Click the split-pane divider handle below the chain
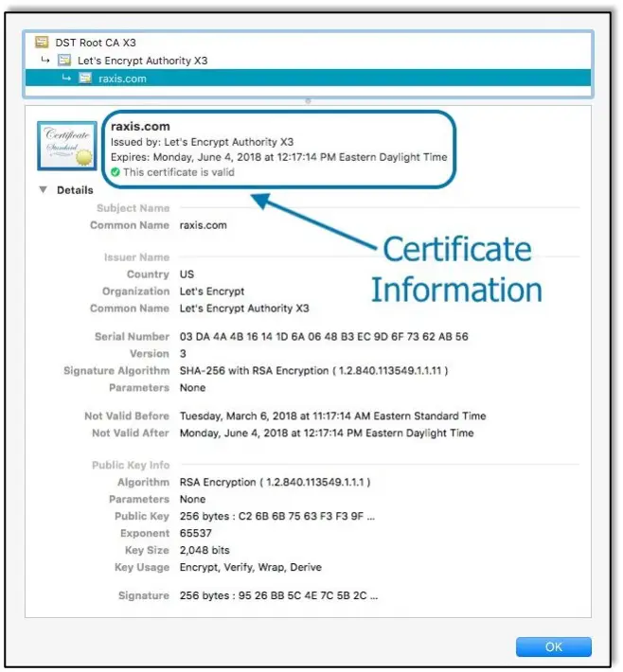Viewport: 623px width, 672px height. [308, 101]
